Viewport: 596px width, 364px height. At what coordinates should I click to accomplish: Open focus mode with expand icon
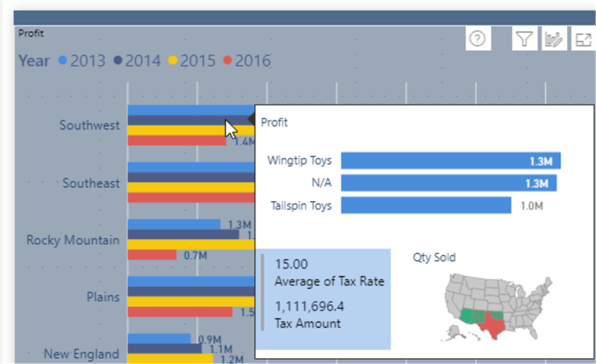click(x=583, y=39)
